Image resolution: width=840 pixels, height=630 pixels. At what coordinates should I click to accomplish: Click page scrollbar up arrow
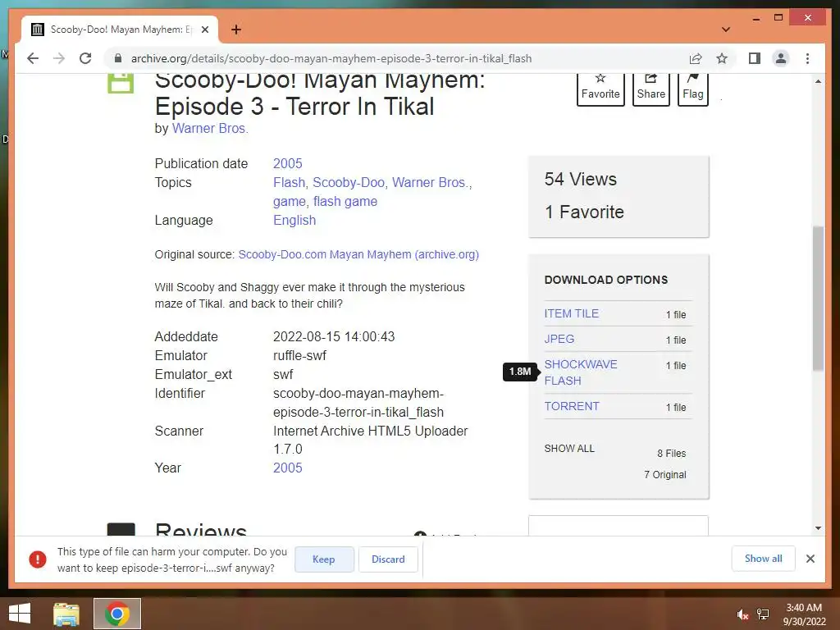pos(818,81)
